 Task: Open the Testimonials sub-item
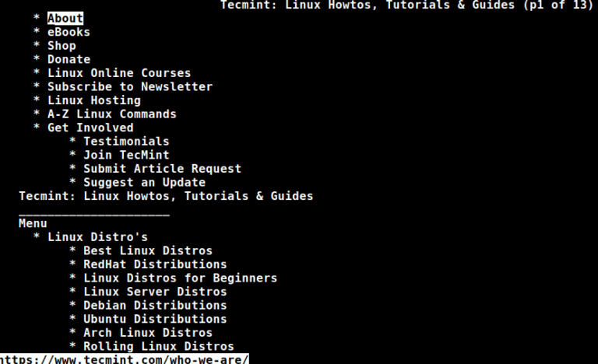126,142
